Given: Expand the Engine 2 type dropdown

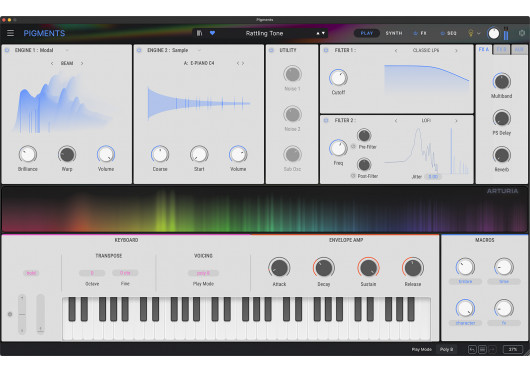Looking at the screenshot, I should click(x=199, y=50).
